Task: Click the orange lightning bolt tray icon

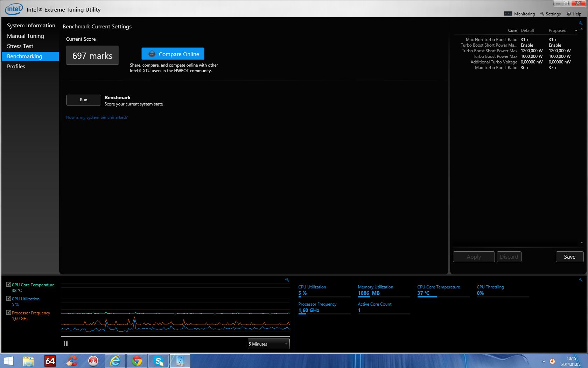Action: (552, 361)
